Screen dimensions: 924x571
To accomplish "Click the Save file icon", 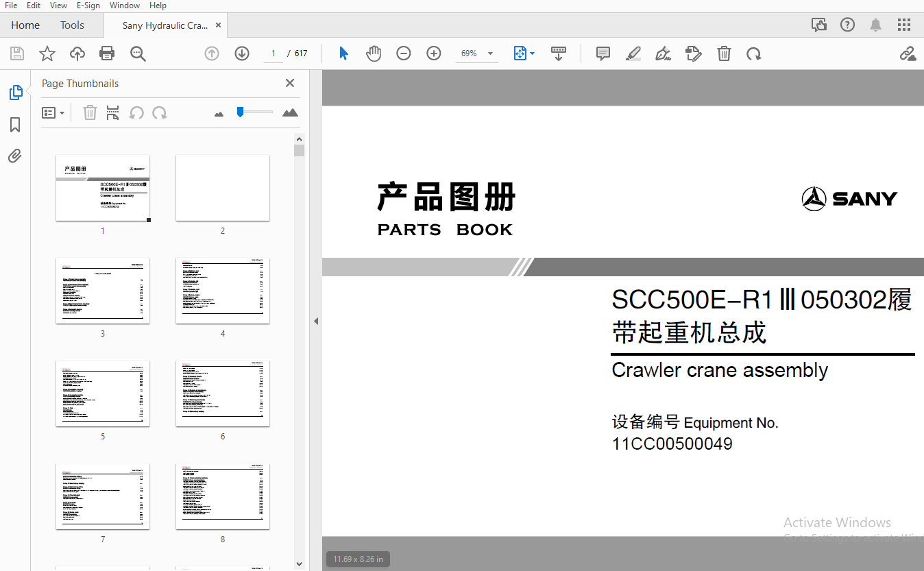I will [17, 53].
